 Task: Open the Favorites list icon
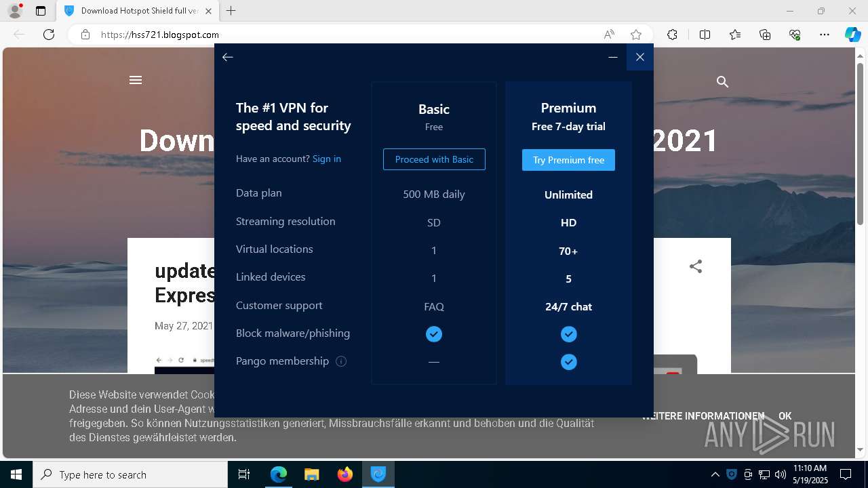(x=735, y=35)
